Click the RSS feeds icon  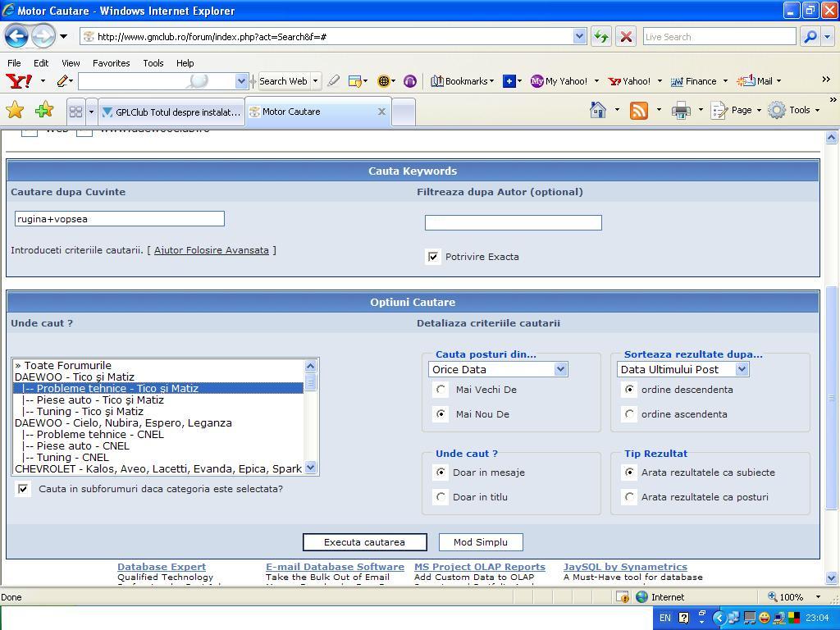coord(638,111)
